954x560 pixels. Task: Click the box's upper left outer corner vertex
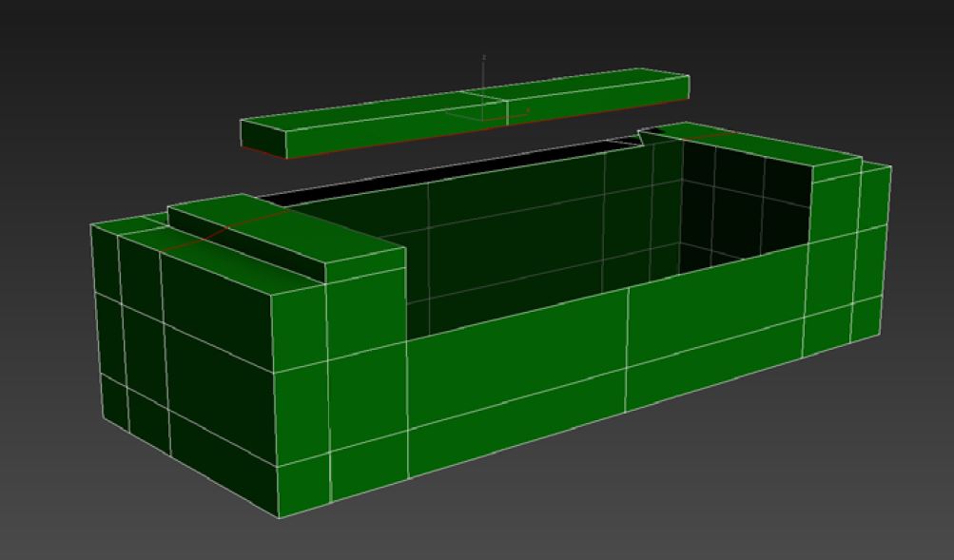tap(91, 224)
